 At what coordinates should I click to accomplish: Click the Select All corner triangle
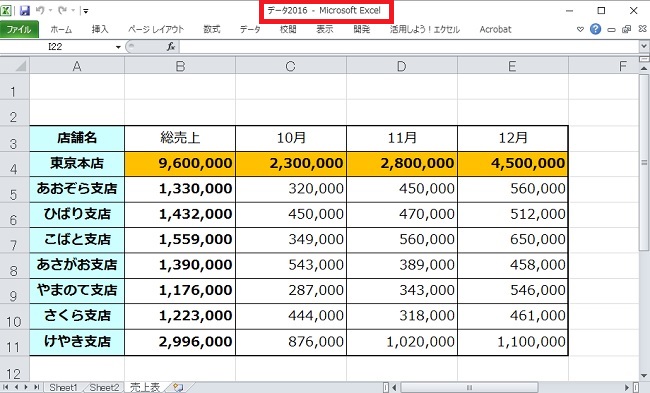[15, 66]
